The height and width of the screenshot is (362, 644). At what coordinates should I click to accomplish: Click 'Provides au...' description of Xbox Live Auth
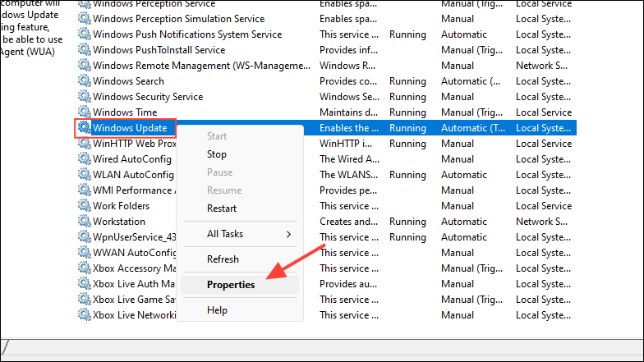click(x=348, y=284)
